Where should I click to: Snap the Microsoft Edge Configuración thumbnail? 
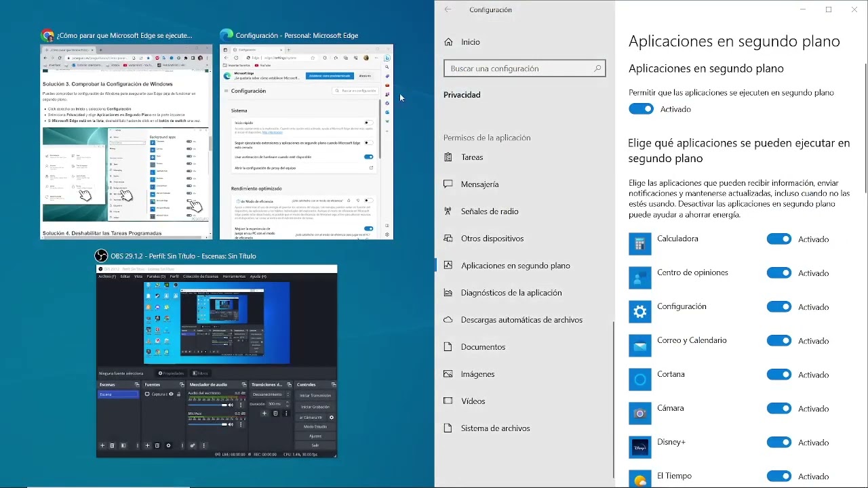(307, 142)
